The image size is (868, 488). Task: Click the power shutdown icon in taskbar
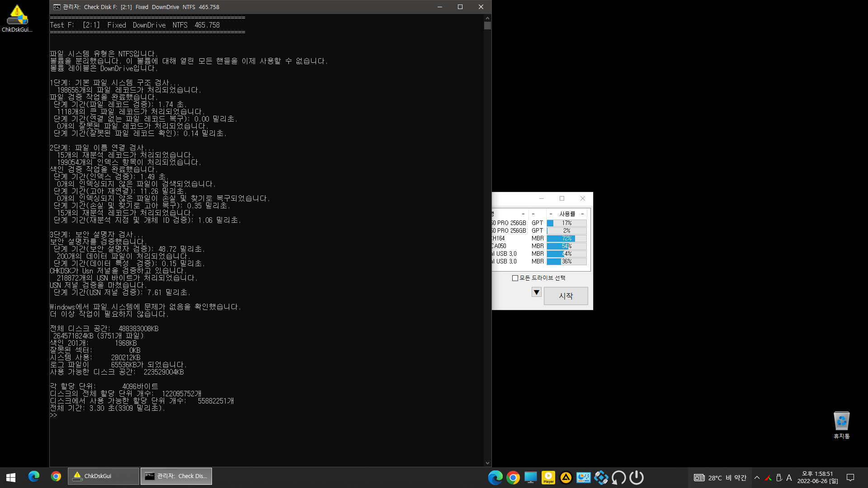(637, 478)
